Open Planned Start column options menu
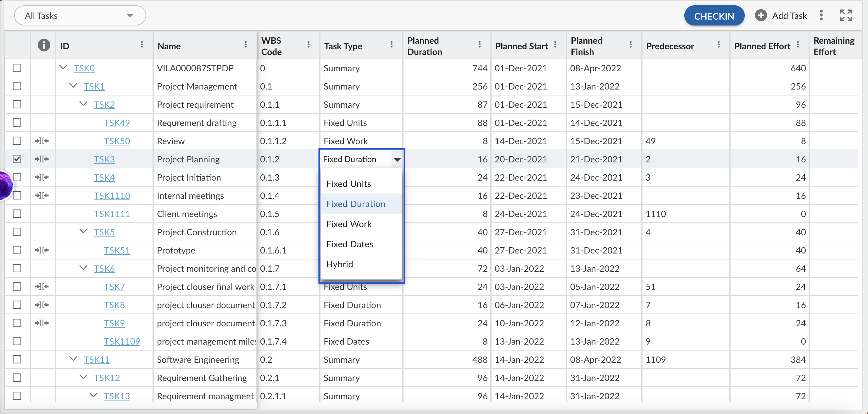 point(555,45)
